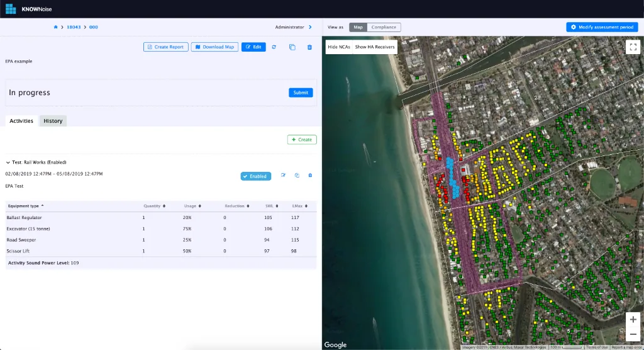Sort by SWL column
Screen dimensions: 644x350
[x=272, y=206]
